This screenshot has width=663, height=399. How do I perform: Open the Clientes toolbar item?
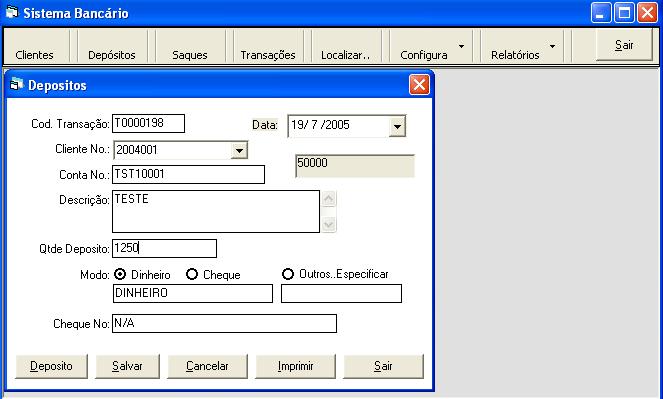[34, 47]
